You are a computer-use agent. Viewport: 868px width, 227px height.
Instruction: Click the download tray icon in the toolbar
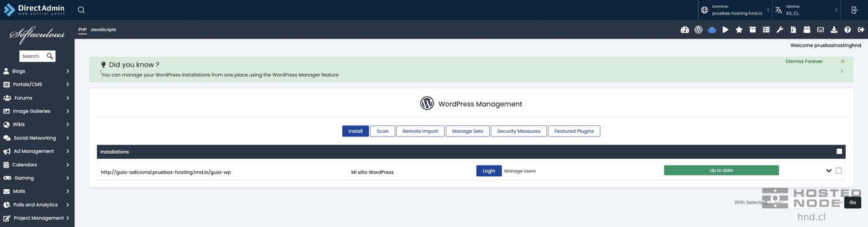click(x=834, y=30)
